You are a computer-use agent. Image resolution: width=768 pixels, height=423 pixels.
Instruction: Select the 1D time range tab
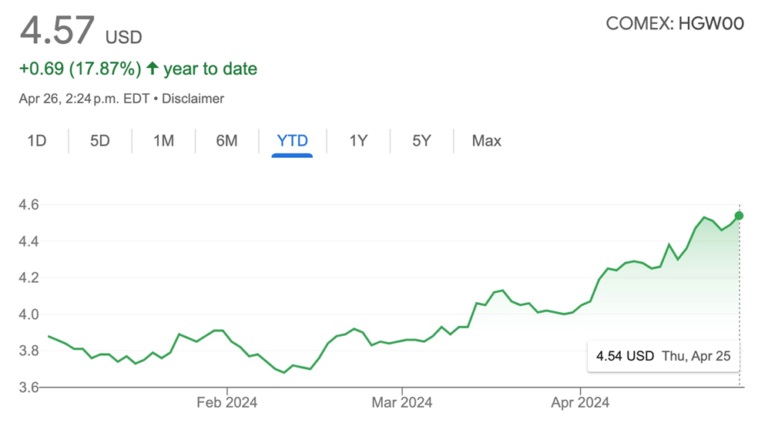(x=37, y=141)
